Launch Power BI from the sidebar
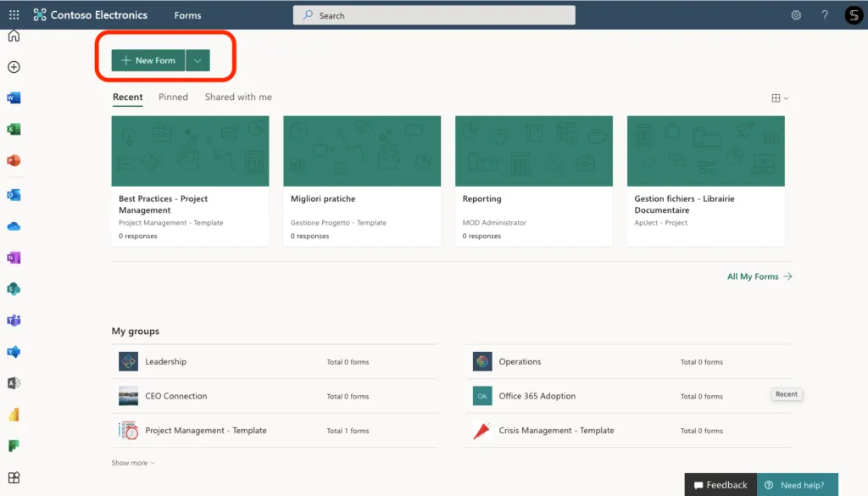Viewport: 868px width, 496px height. click(14, 415)
